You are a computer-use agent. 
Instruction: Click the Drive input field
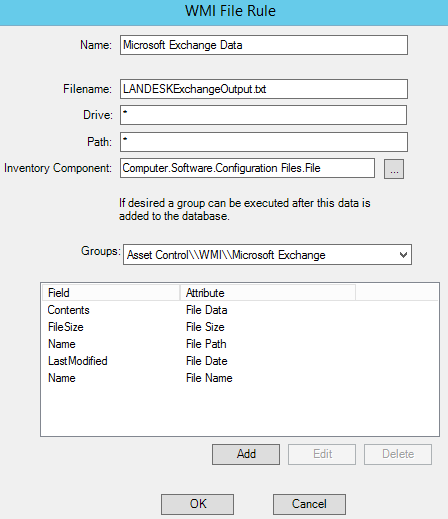pos(263,115)
